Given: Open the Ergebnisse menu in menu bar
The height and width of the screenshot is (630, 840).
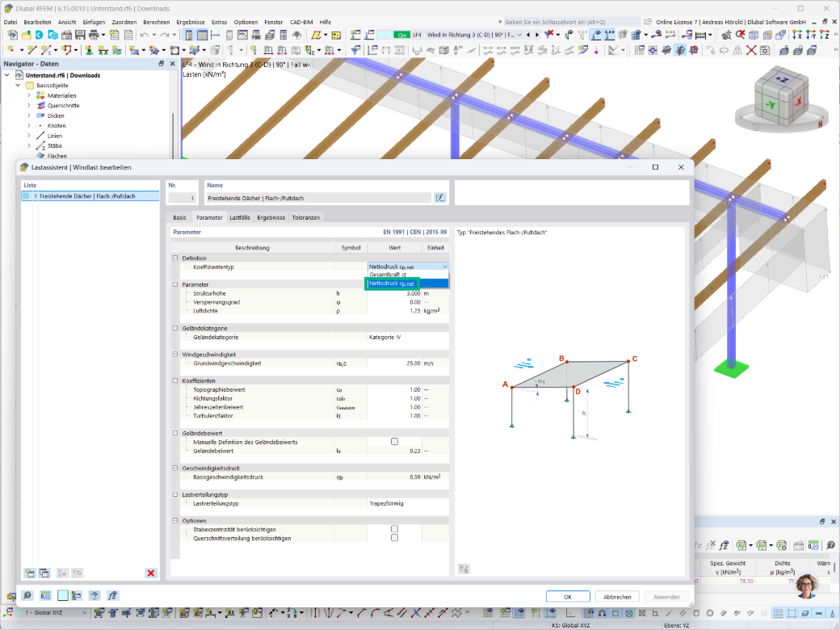Looking at the screenshot, I should pos(191,22).
